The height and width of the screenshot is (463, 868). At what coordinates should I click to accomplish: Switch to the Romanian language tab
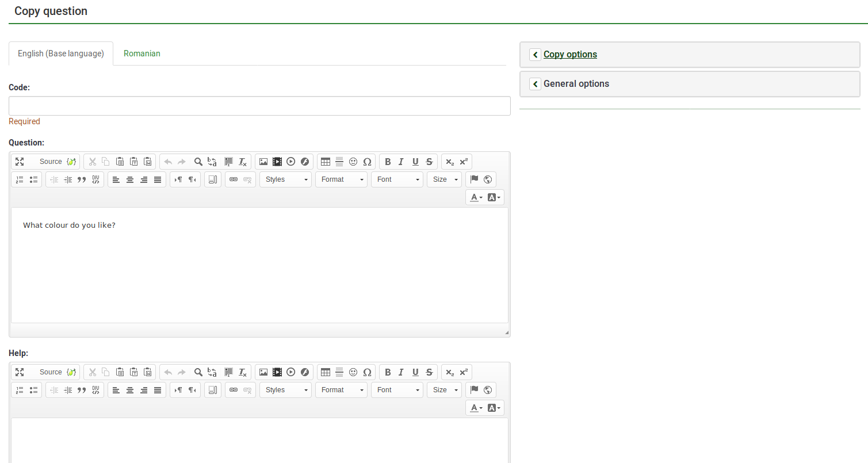pyautogui.click(x=142, y=53)
